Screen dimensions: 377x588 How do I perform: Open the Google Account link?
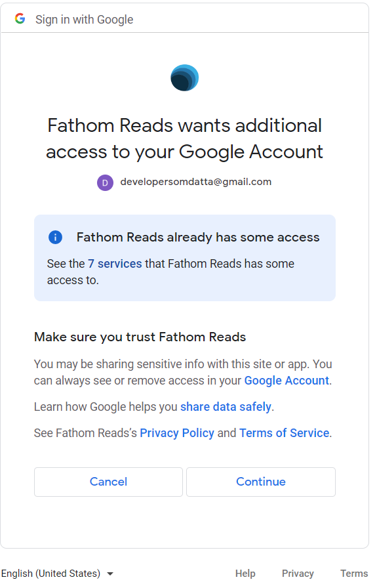coord(287,381)
